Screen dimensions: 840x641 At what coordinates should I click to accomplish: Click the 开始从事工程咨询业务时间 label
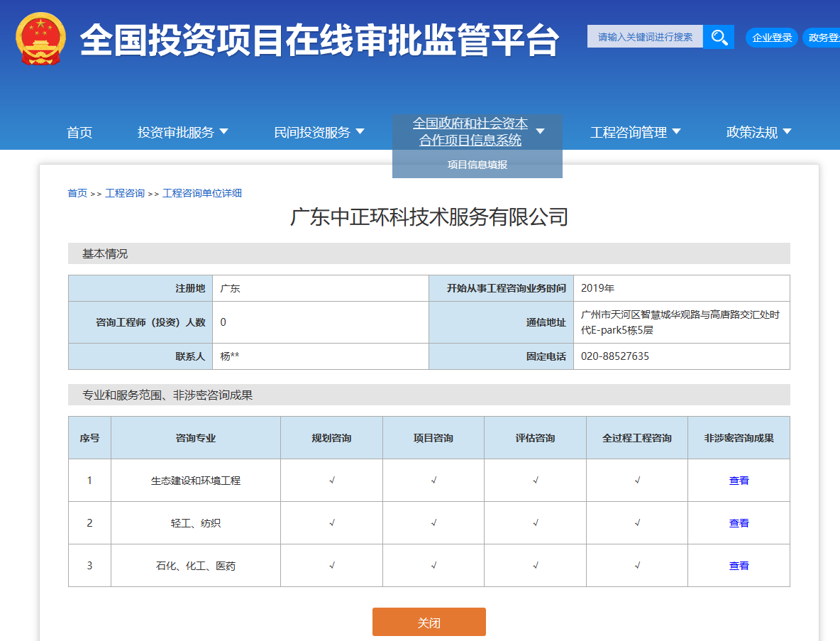[507, 288]
